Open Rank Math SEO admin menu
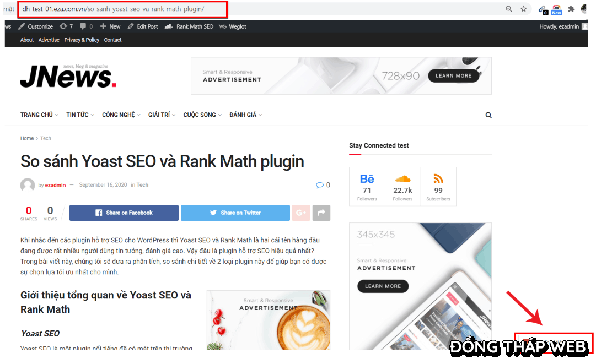Screen dimensions: 596x364 point(190,26)
